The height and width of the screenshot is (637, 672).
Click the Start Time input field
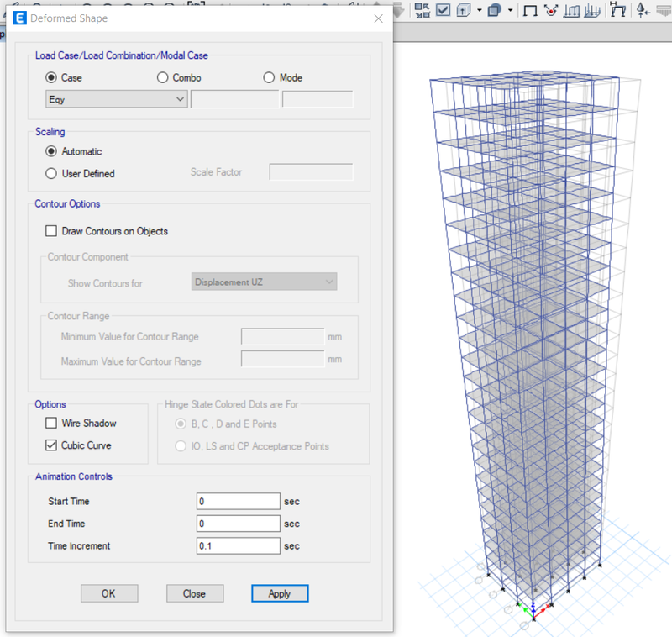239,501
